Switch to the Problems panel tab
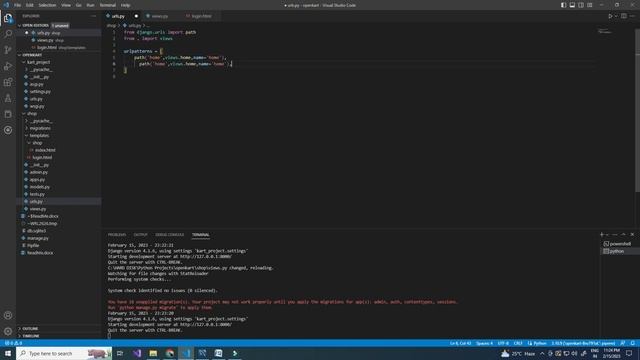The image size is (640, 360). pyautogui.click(x=117, y=235)
